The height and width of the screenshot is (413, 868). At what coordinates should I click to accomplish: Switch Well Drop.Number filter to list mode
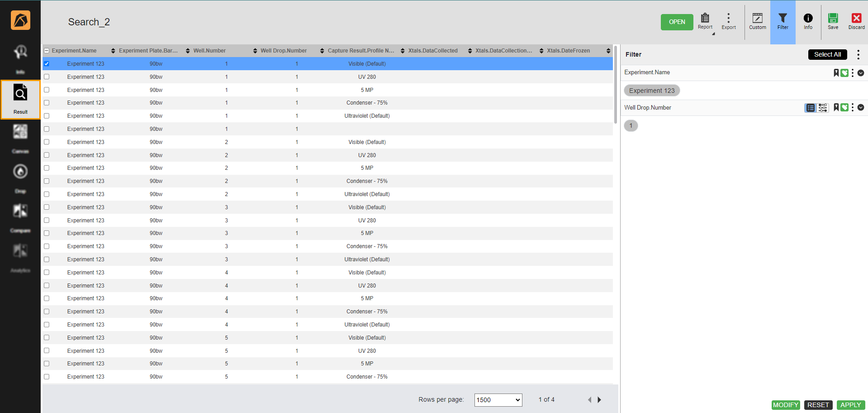click(x=811, y=108)
